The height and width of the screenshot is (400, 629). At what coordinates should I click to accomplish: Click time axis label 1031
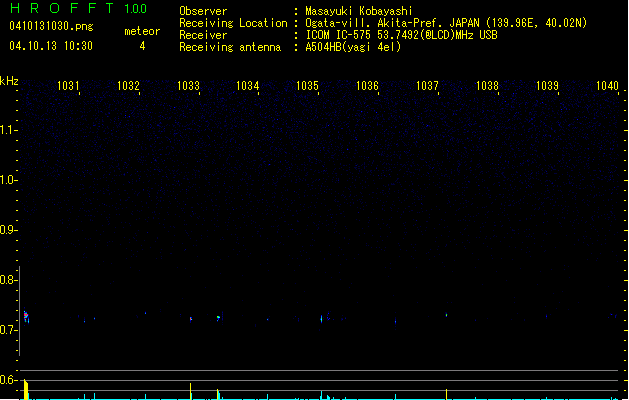pyautogui.click(x=68, y=86)
